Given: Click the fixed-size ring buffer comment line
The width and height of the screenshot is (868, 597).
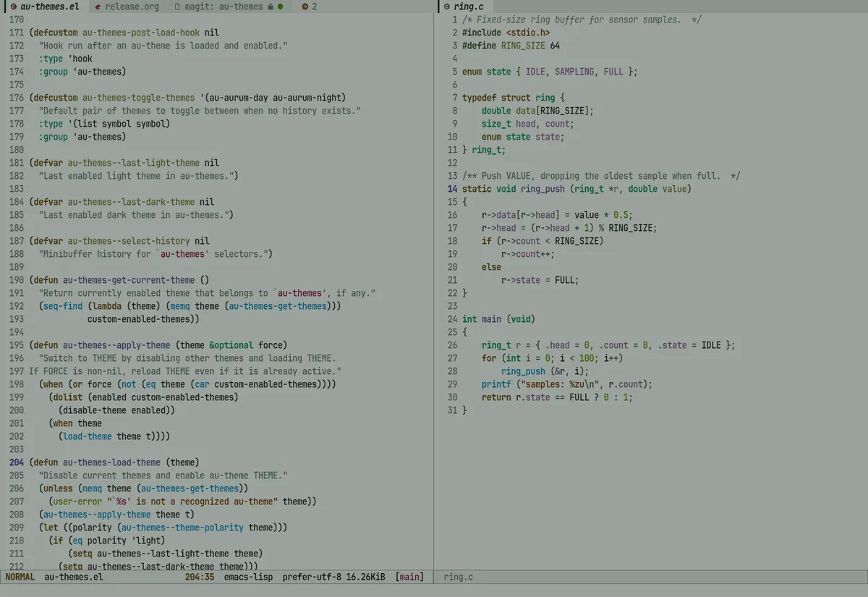Looking at the screenshot, I should [582, 20].
